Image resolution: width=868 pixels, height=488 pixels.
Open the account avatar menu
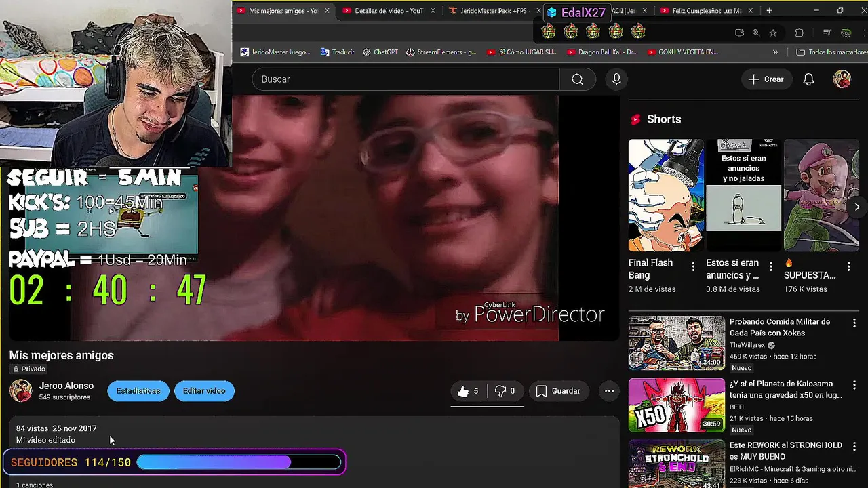842,79
